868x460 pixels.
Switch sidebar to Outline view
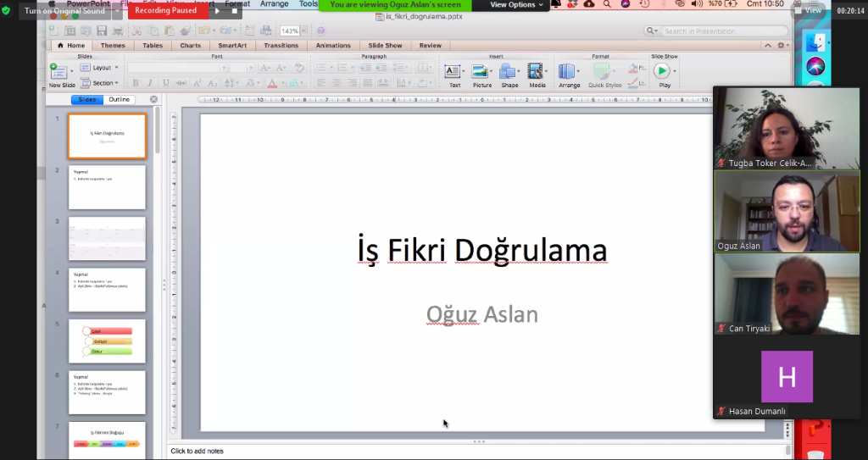click(x=120, y=100)
